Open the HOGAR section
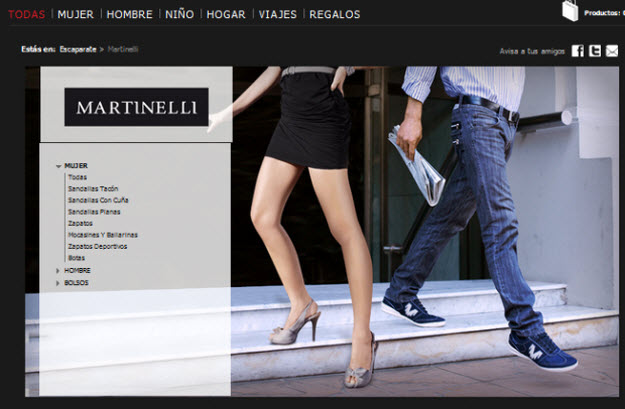 pyautogui.click(x=226, y=14)
